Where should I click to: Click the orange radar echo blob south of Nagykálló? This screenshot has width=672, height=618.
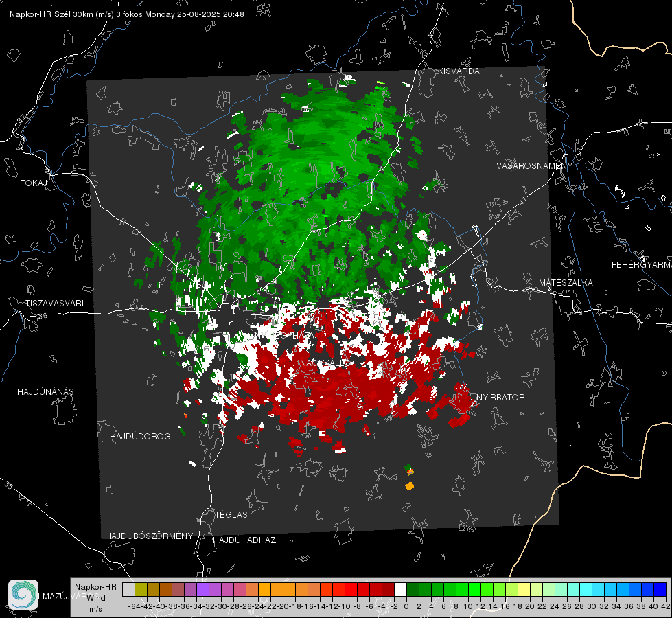point(409,486)
